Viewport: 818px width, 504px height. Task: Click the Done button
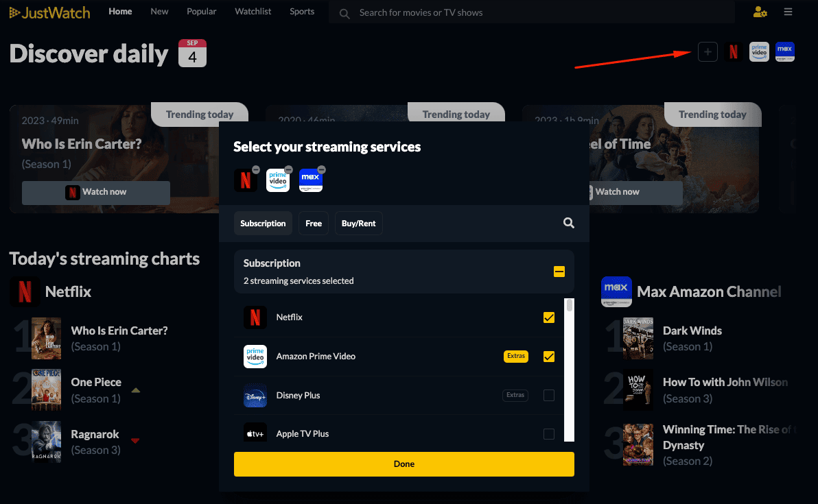click(404, 464)
